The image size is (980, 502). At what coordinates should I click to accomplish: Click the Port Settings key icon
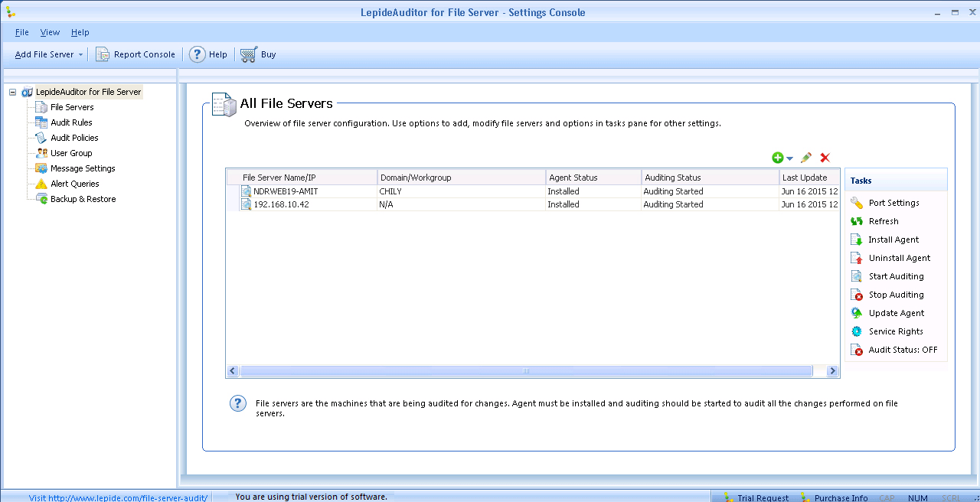tap(856, 203)
